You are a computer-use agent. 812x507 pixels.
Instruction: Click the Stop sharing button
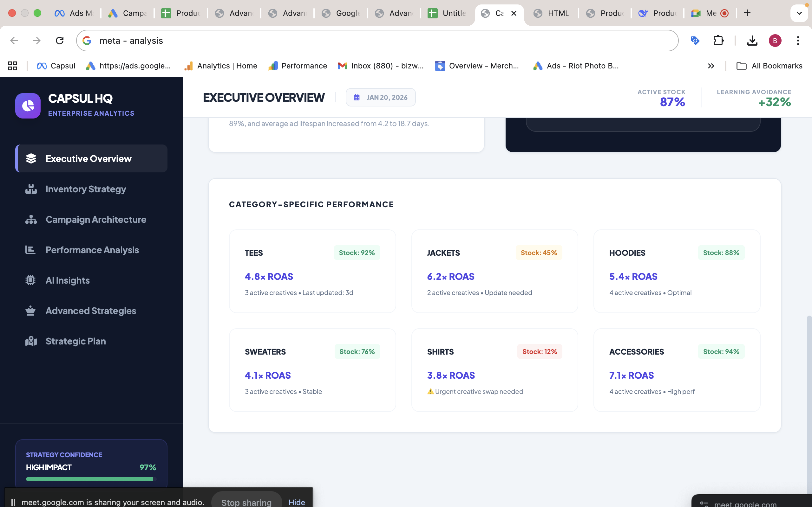pos(246,502)
